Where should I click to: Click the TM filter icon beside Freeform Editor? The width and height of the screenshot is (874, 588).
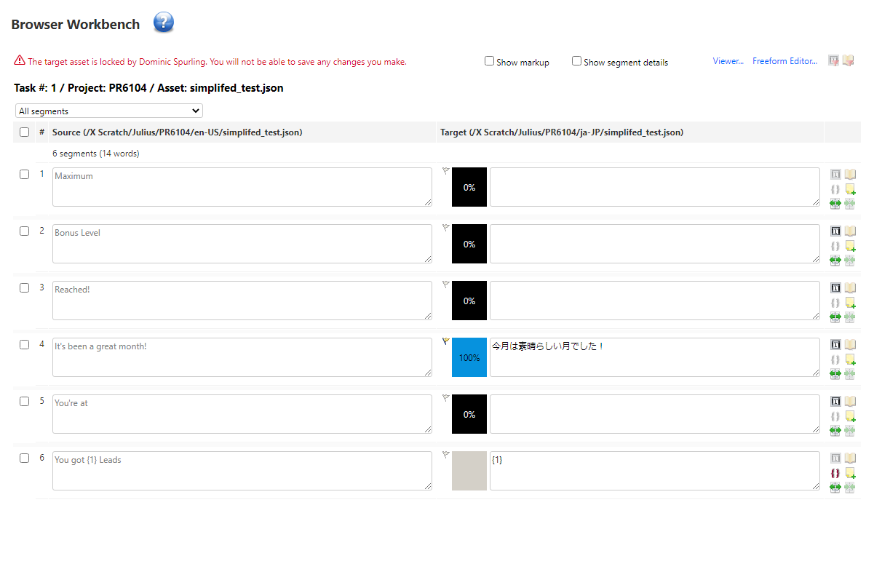(834, 61)
